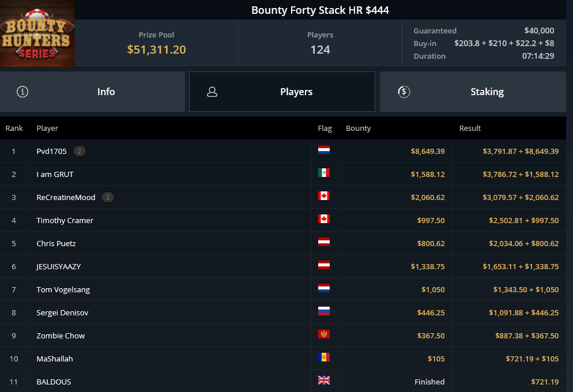The width and height of the screenshot is (573, 392).
Task: Click the Flag column header
Action: (x=325, y=128)
